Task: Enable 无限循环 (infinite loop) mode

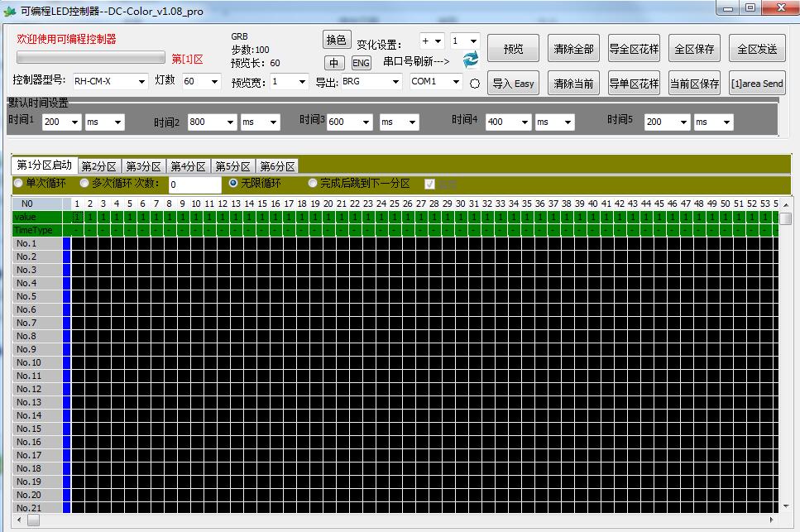Action: [232, 183]
